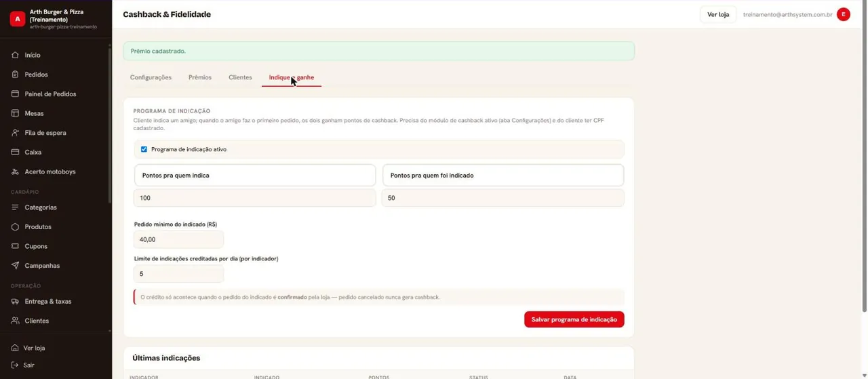Select the Clientes tab

point(240,77)
